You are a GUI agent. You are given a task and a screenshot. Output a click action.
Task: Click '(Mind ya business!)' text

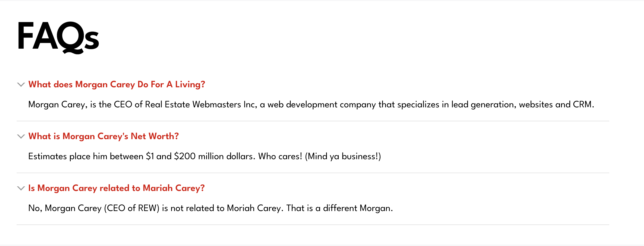tap(343, 156)
